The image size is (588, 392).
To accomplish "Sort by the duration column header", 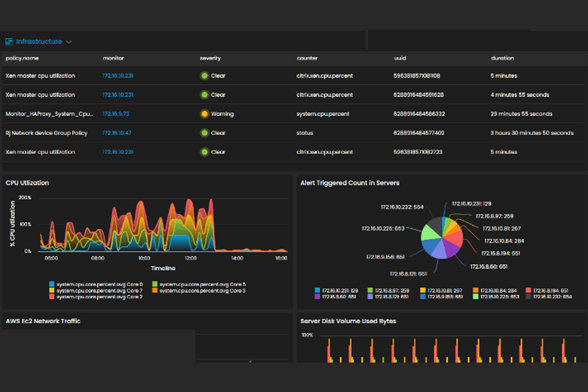I will [x=502, y=58].
